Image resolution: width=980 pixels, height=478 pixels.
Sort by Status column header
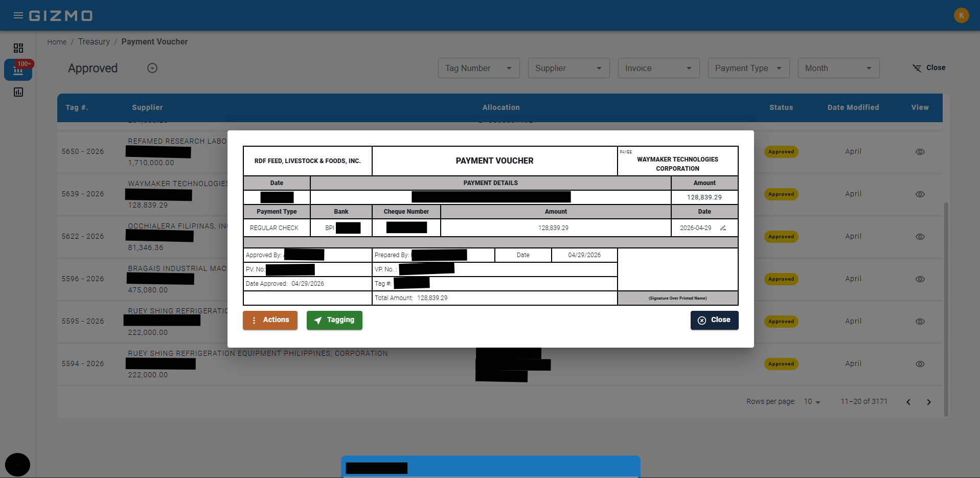click(x=781, y=107)
